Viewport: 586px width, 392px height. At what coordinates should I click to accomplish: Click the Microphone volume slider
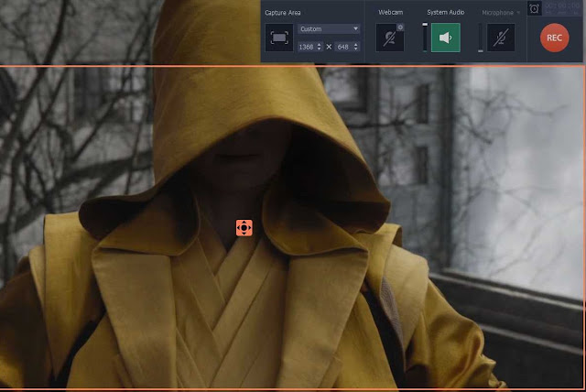[480, 38]
